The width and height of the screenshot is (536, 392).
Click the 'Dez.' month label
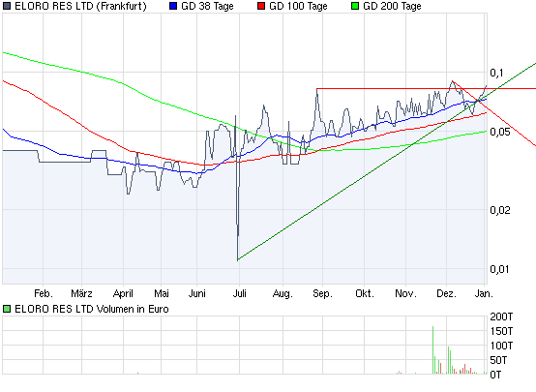[446, 293]
